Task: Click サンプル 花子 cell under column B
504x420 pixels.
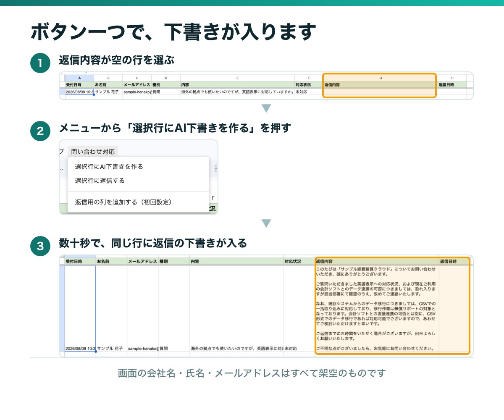Action: [108, 92]
